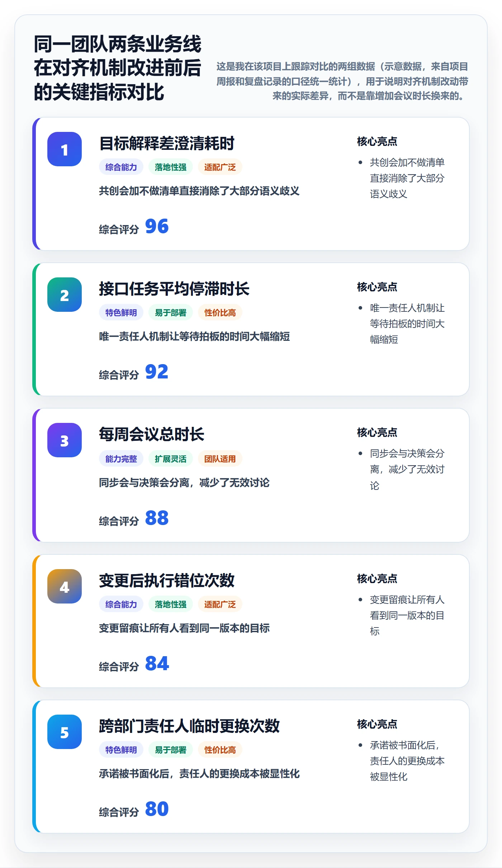Click the score value 88

click(x=157, y=518)
